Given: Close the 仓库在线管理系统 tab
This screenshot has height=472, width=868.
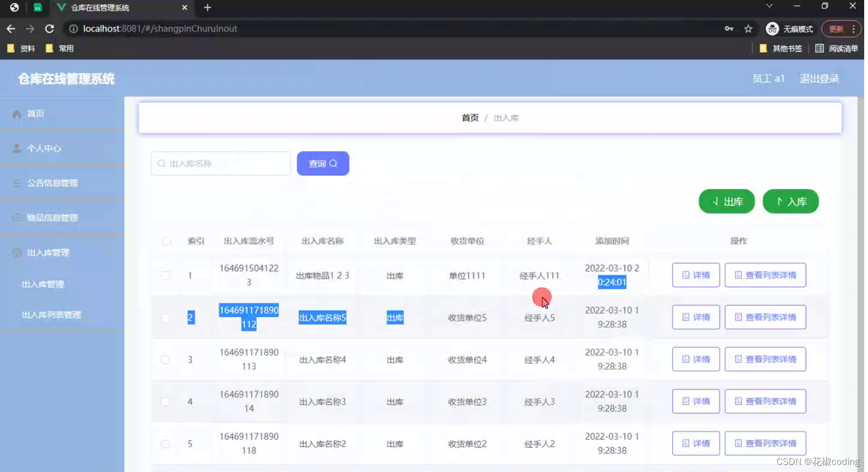Looking at the screenshot, I should pyautogui.click(x=184, y=8).
